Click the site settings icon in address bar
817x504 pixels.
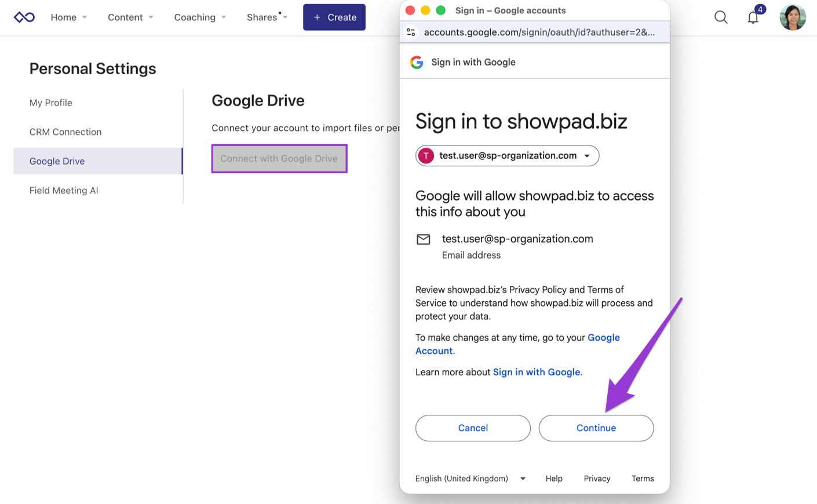(x=411, y=32)
